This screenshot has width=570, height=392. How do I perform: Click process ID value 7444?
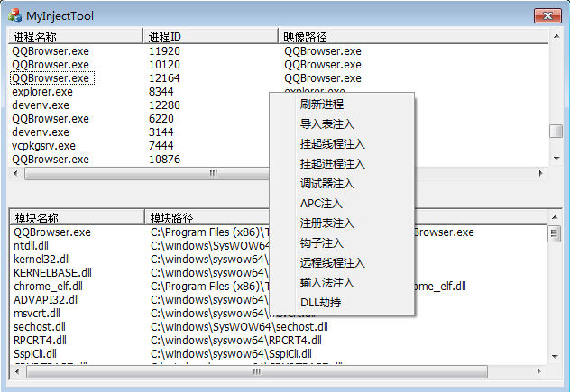161,146
